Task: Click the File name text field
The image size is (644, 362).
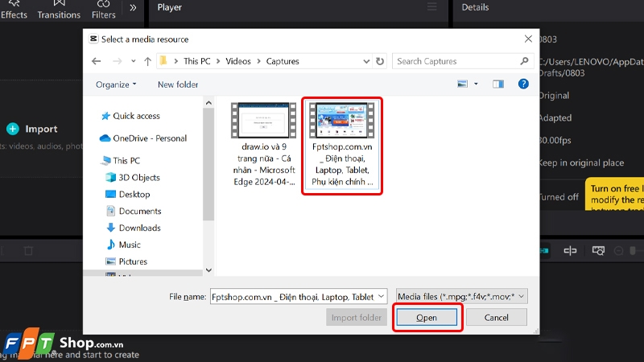Action: coord(293,296)
